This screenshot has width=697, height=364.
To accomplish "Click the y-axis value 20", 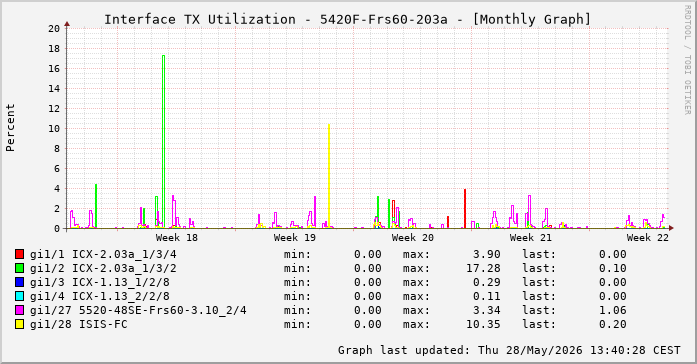I will point(54,28).
